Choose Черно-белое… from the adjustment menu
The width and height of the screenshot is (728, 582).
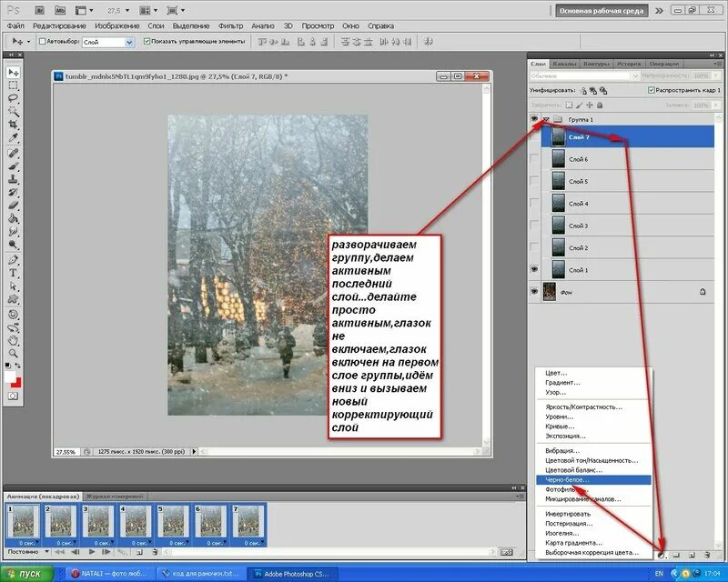pos(593,480)
